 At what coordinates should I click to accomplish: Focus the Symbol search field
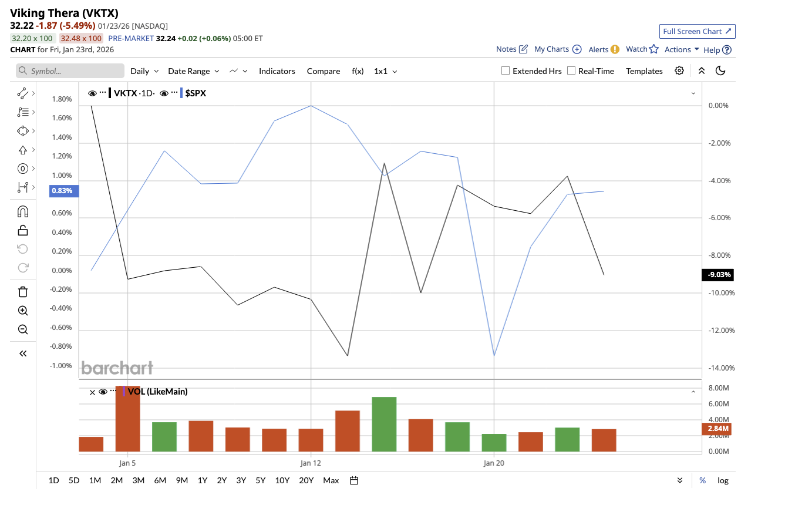coord(70,71)
